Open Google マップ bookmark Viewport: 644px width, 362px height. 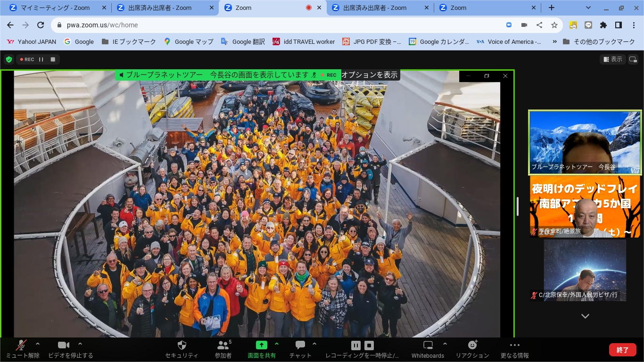point(189,41)
